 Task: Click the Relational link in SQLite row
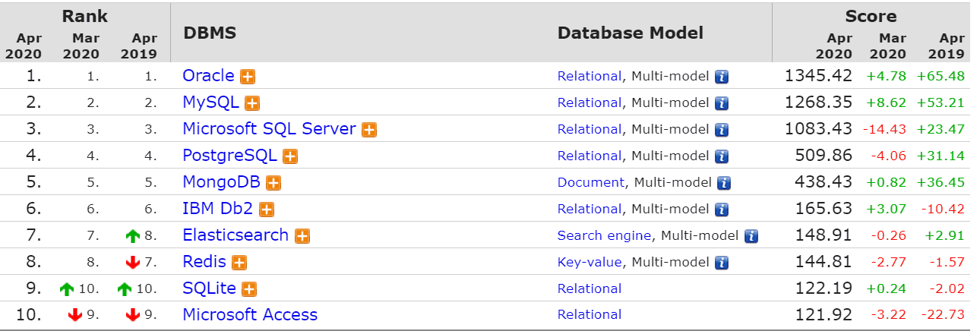pos(590,288)
